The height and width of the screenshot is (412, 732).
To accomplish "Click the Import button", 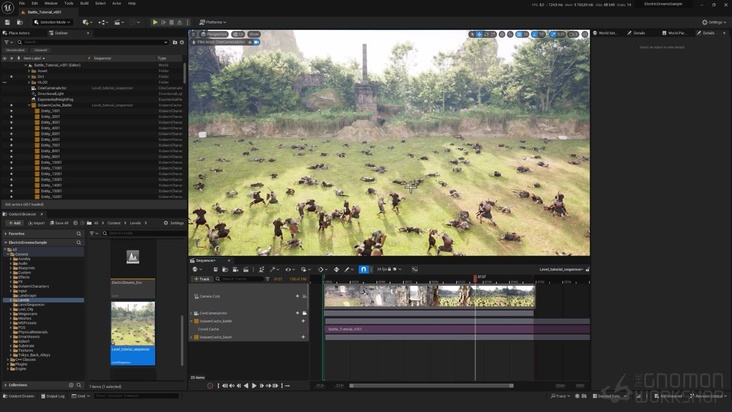I will click(36, 223).
